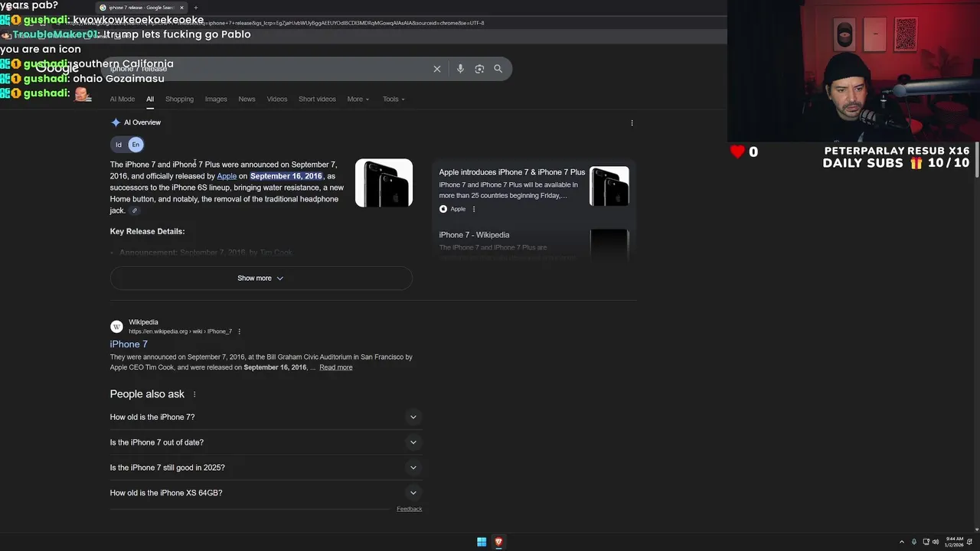Image resolution: width=980 pixels, height=551 pixels.
Task: Expand 'Is the iPhone 7 out of date?'
Action: (266, 442)
